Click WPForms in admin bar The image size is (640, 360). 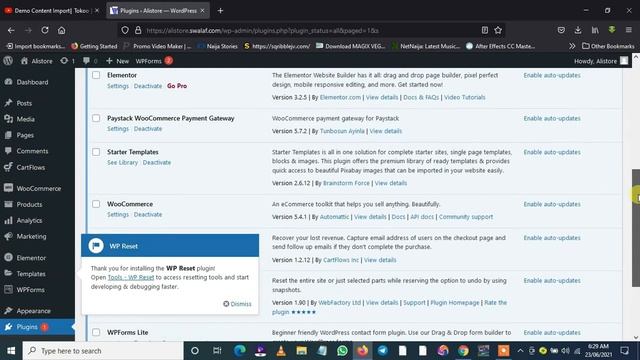[149, 61]
